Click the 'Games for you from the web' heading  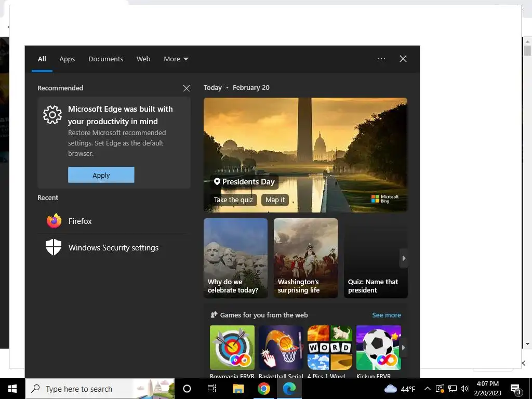(x=264, y=315)
